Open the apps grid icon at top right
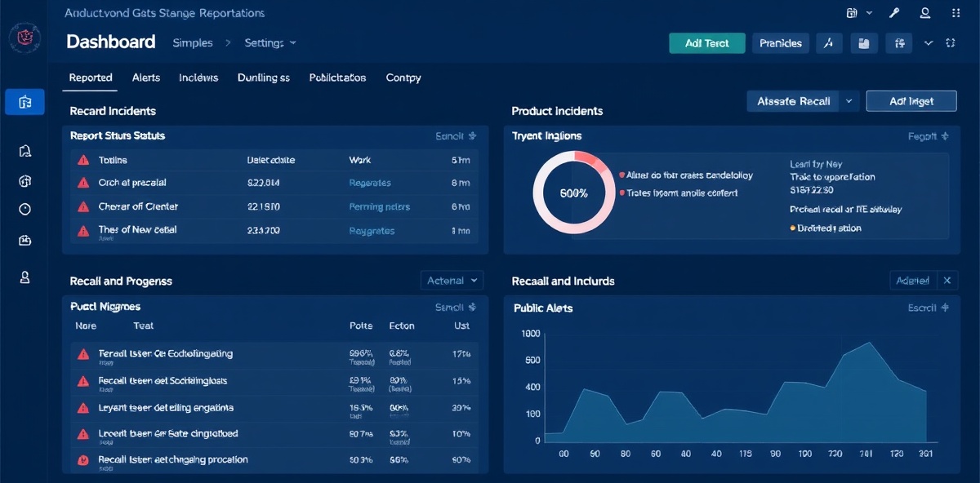 [x=956, y=13]
